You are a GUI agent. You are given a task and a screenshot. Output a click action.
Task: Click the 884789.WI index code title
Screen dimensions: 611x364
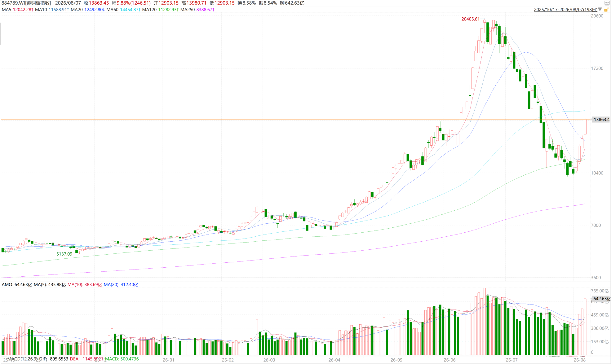tap(26, 3)
